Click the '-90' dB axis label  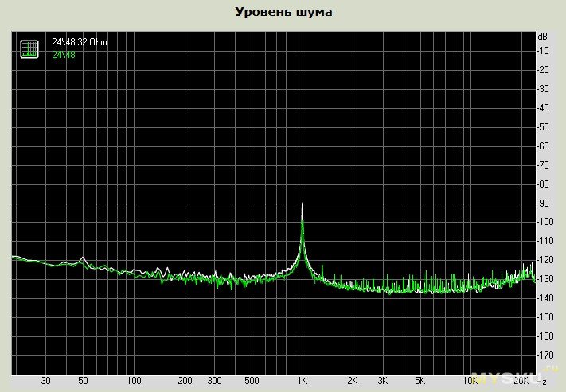(x=545, y=203)
